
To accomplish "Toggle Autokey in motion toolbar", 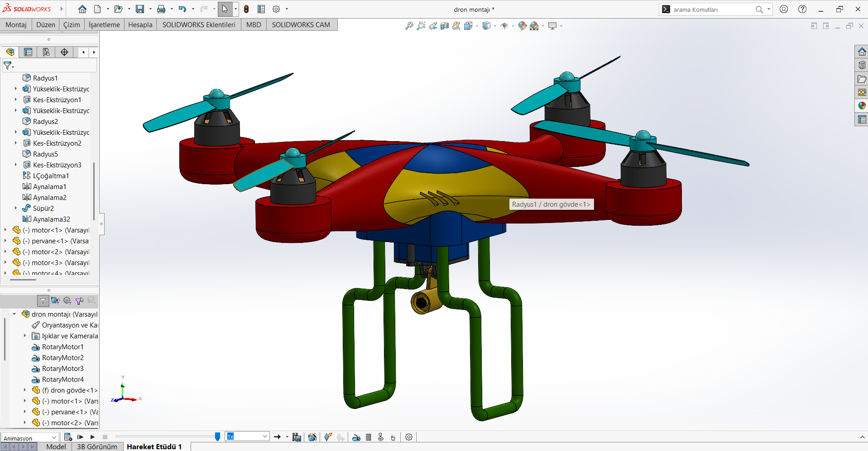I will [328, 437].
